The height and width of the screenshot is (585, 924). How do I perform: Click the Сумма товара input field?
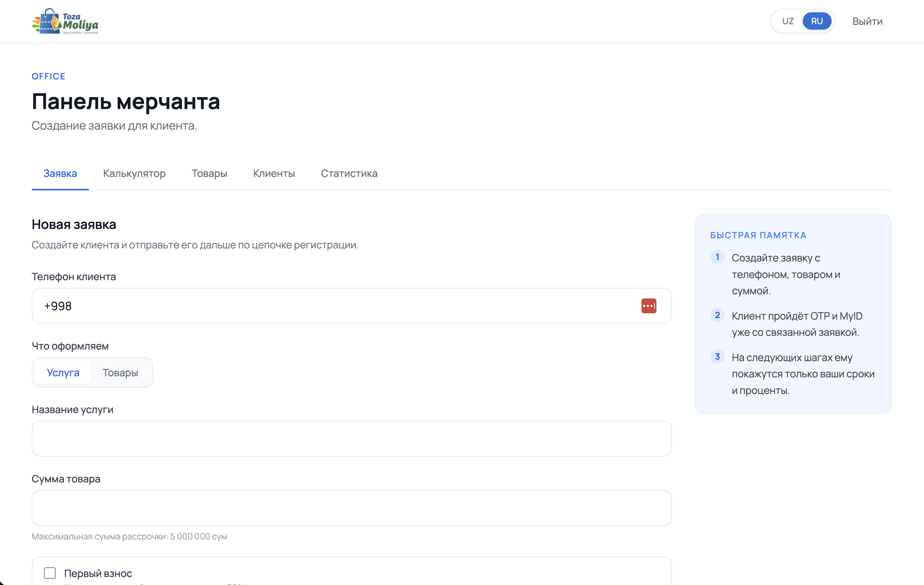click(x=352, y=508)
